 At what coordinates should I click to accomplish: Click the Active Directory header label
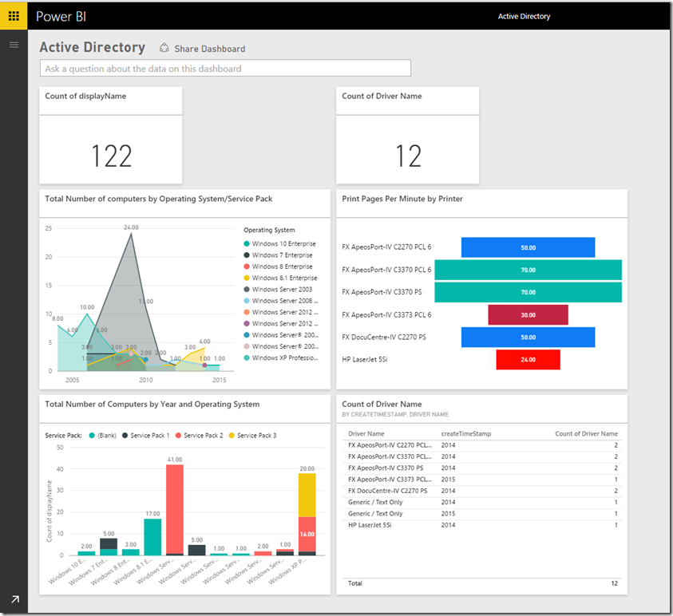point(524,16)
